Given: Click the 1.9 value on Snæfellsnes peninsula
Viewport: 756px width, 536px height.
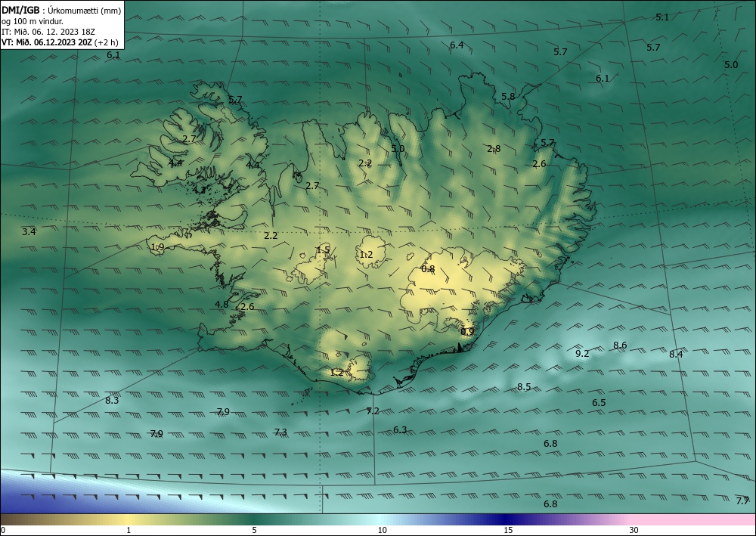Looking at the screenshot, I should tap(158, 247).
